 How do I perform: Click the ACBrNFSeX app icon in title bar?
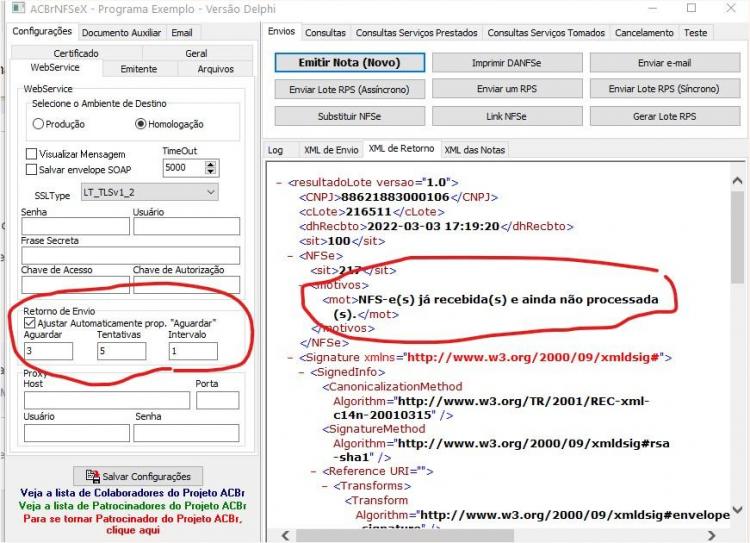pyautogui.click(x=18, y=8)
